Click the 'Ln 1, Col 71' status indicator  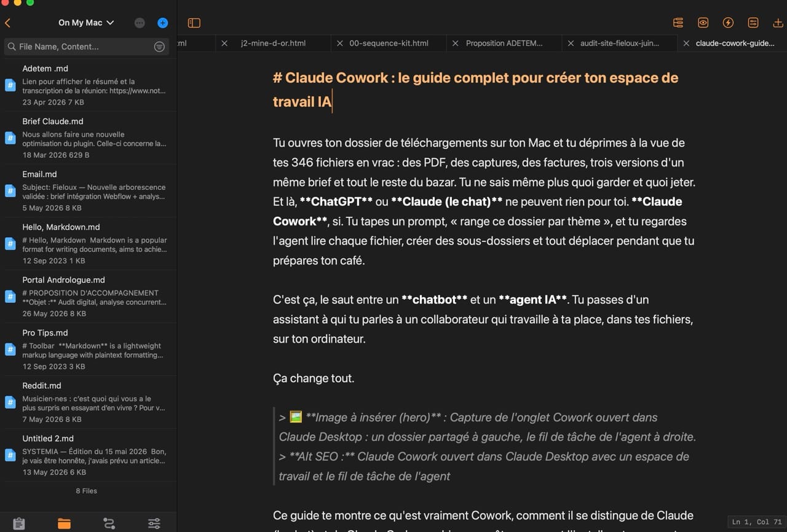tap(756, 522)
